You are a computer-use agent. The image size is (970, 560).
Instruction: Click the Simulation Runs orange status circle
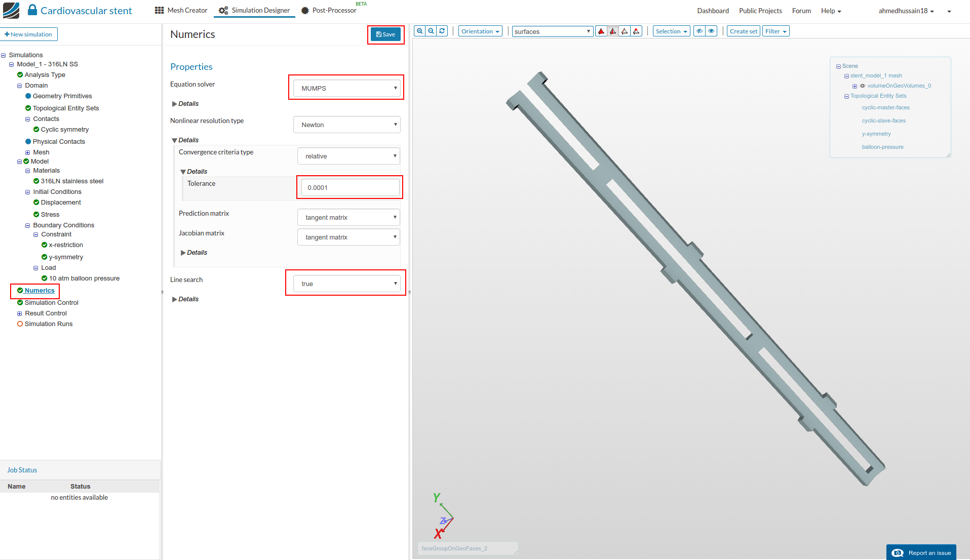(x=20, y=324)
